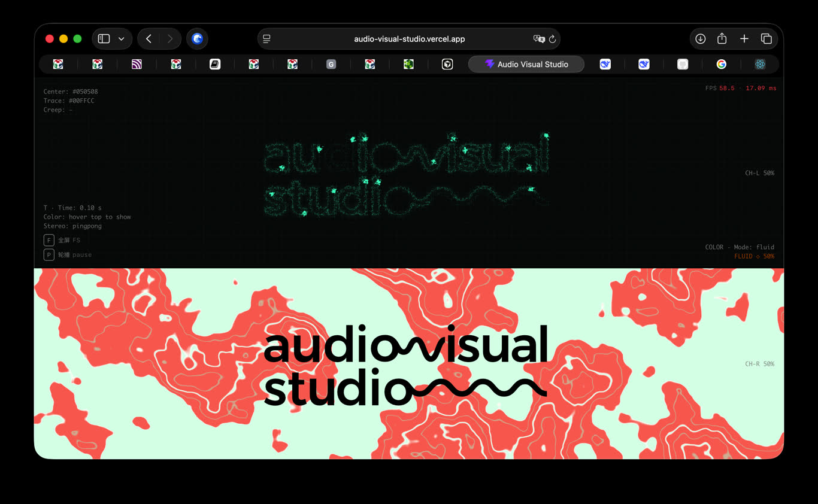
Task: Go back with the back arrow
Action: 149,39
